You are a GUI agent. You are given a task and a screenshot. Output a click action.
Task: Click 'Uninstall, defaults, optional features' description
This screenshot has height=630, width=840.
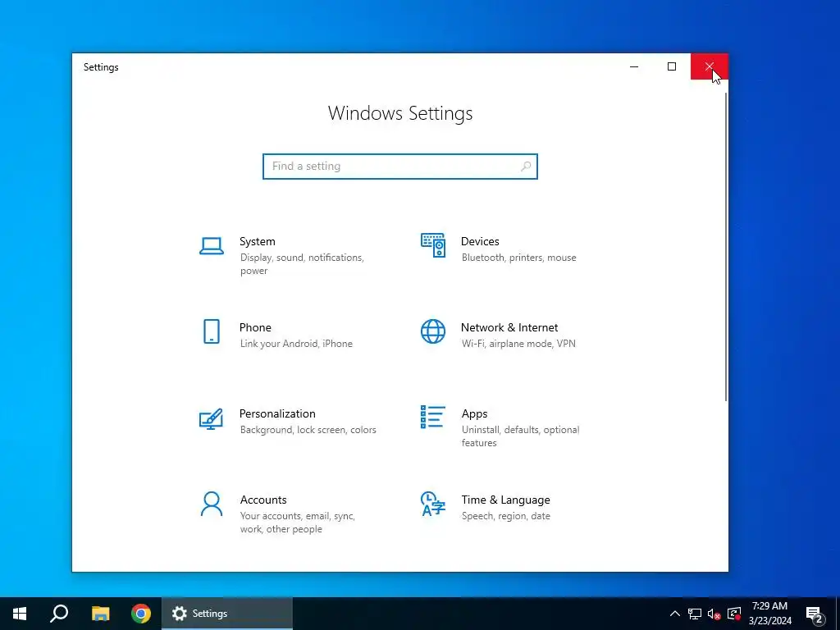click(520, 436)
